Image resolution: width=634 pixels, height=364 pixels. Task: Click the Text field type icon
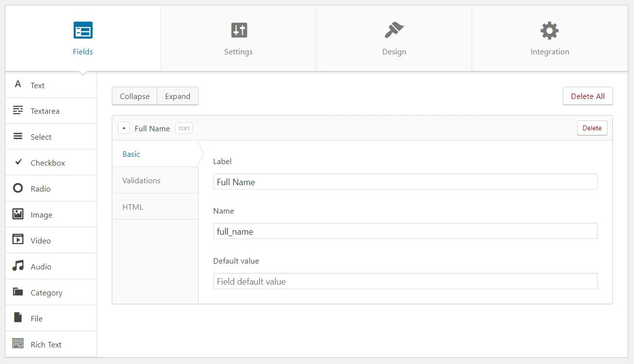point(18,84)
